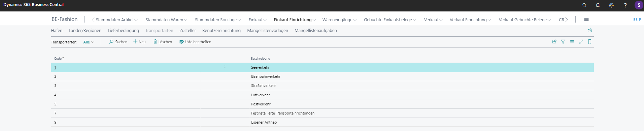Image resolution: width=644 pixels, height=131 pixels.
Task: Search the Transportarten list
Action: 118,42
